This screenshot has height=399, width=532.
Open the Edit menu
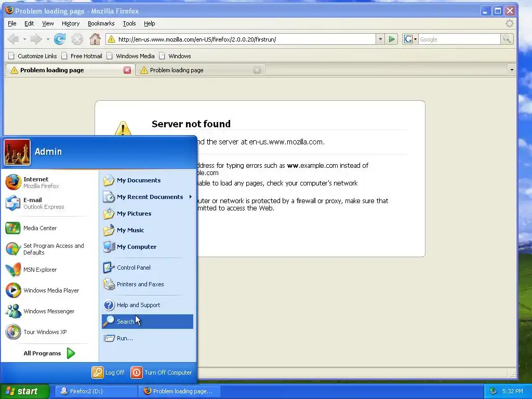[x=29, y=23]
